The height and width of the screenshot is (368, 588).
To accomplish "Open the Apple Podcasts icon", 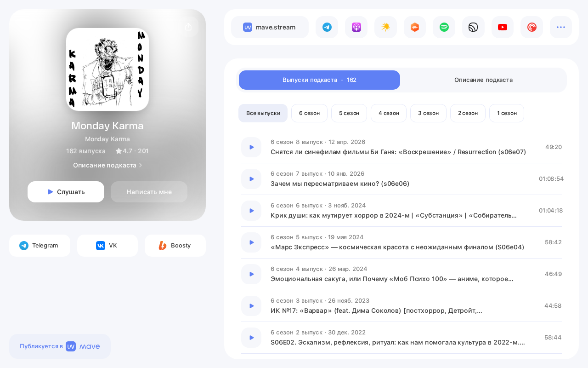I will pyautogui.click(x=356, y=27).
